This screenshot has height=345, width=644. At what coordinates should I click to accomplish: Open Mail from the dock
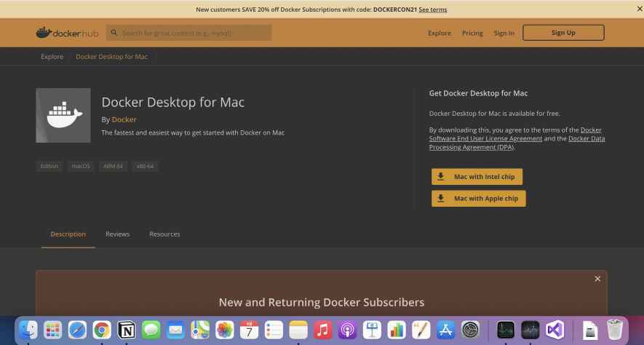pos(175,330)
